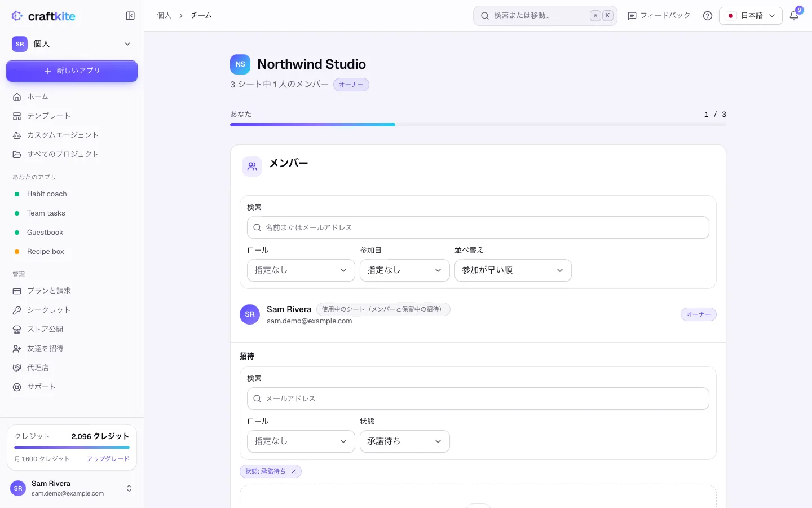812x508 pixels.
Task: Click the 新しいアプリ button
Action: pyautogui.click(x=72, y=71)
